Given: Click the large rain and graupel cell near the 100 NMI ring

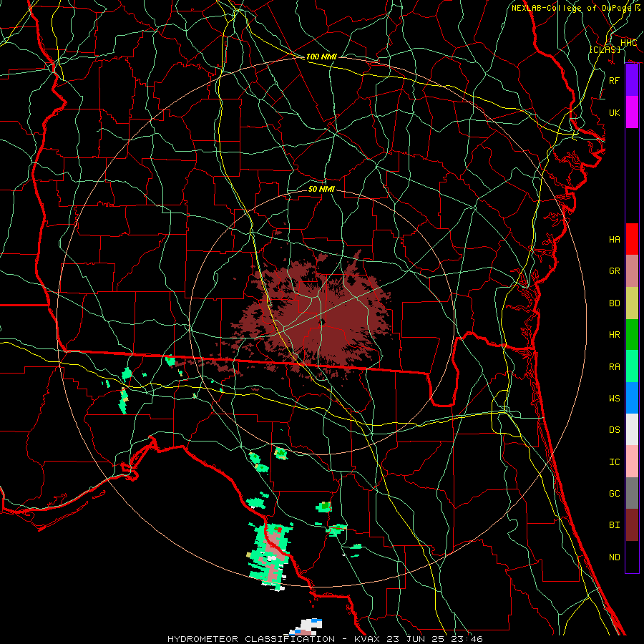Looking at the screenshot, I should tap(270, 555).
